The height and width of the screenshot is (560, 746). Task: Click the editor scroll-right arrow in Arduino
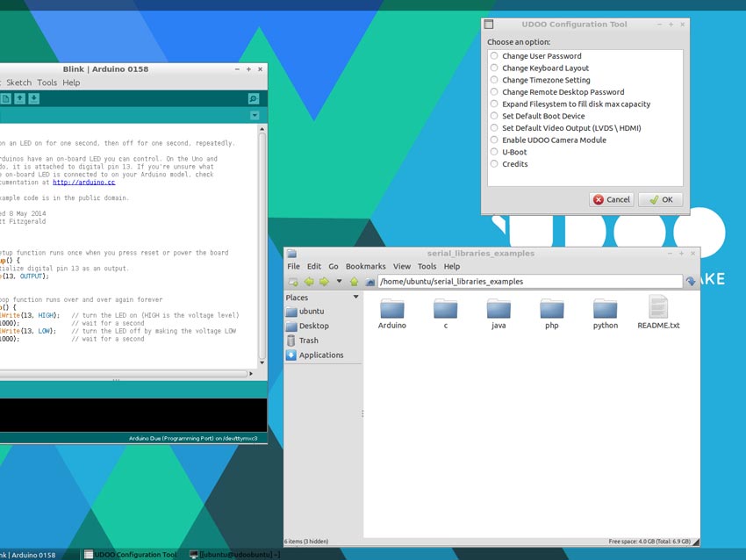point(251,374)
